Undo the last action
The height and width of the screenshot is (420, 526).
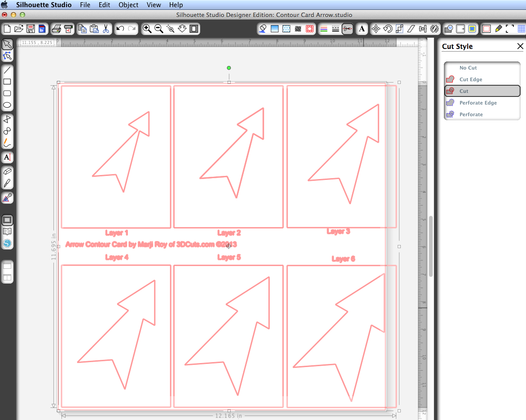click(x=120, y=29)
